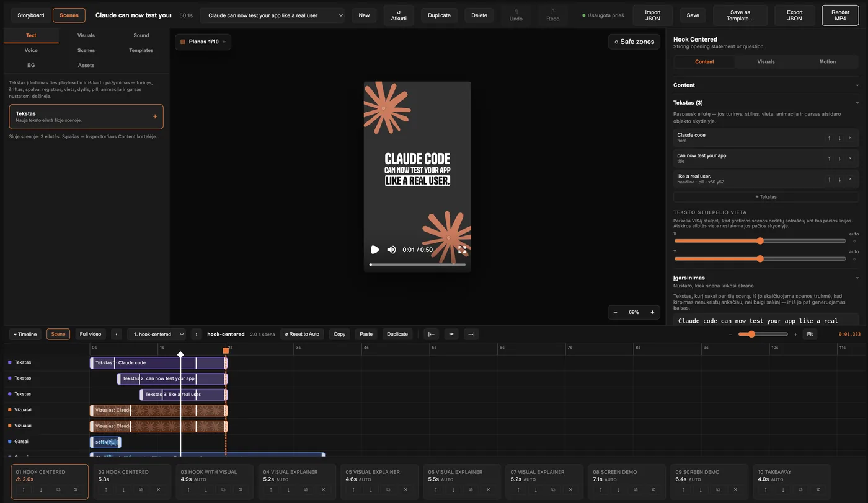Move scene 05 Visual Explainer up
Viewport: 868px width, 503px height.
pos(353,490)
